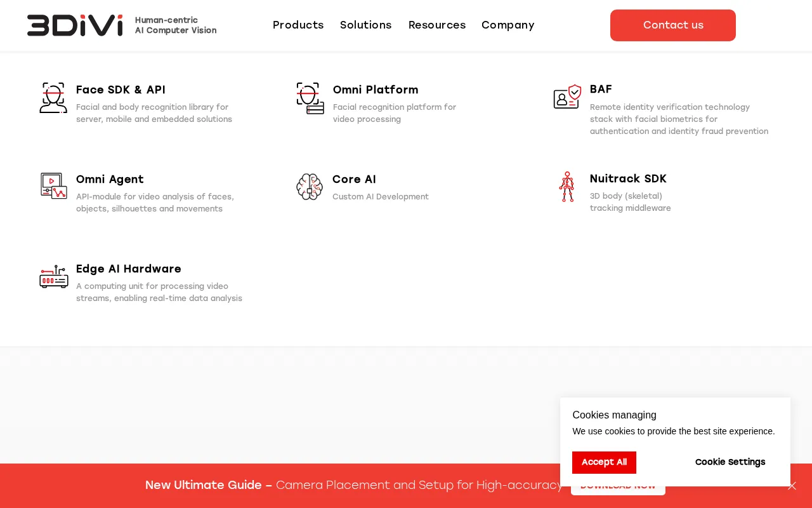Click the Edge AI Hardware device icon
This screenshot has width=812, height=508.
(54, 277)
